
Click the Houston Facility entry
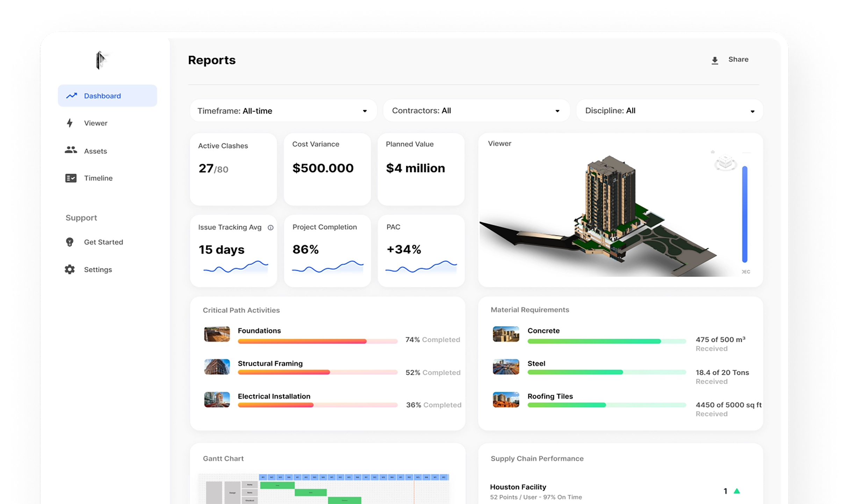tap(518, 487)
